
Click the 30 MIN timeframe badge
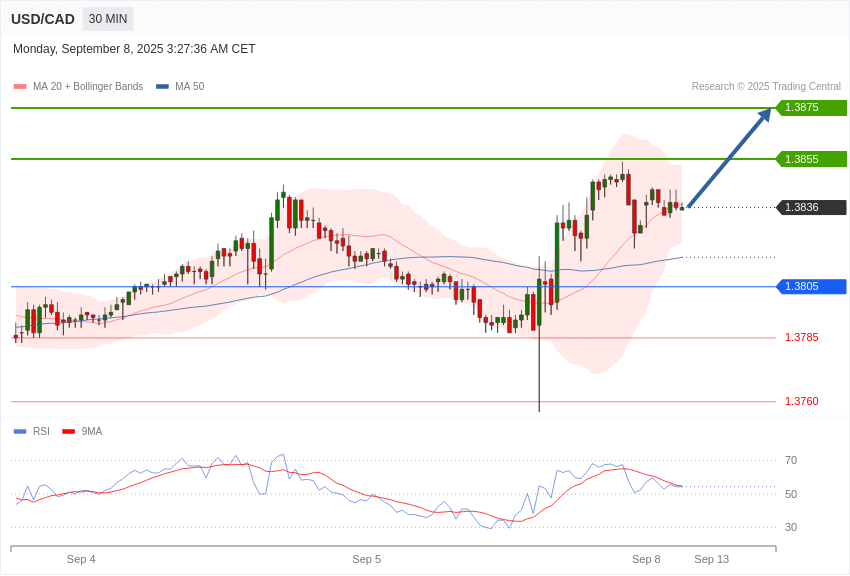(x=108, y=19)
